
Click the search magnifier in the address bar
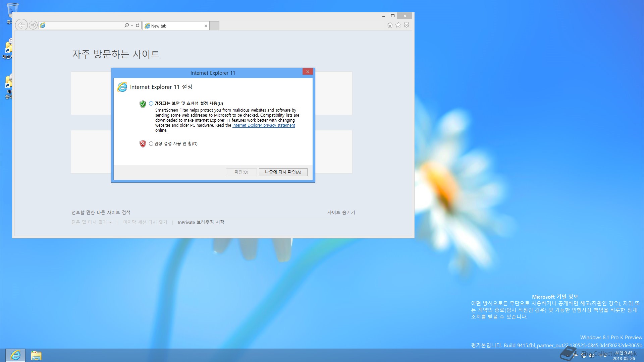pyautogui.click(x=126, y=25)
